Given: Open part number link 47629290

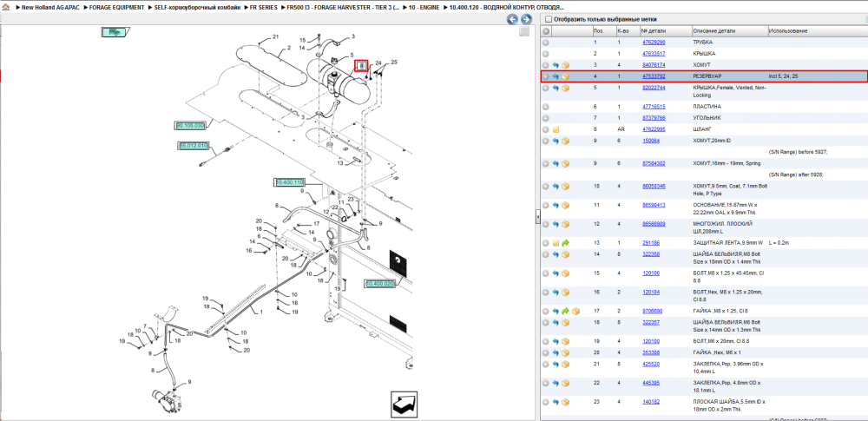Looking at the screenshot, I should (654, 42).
